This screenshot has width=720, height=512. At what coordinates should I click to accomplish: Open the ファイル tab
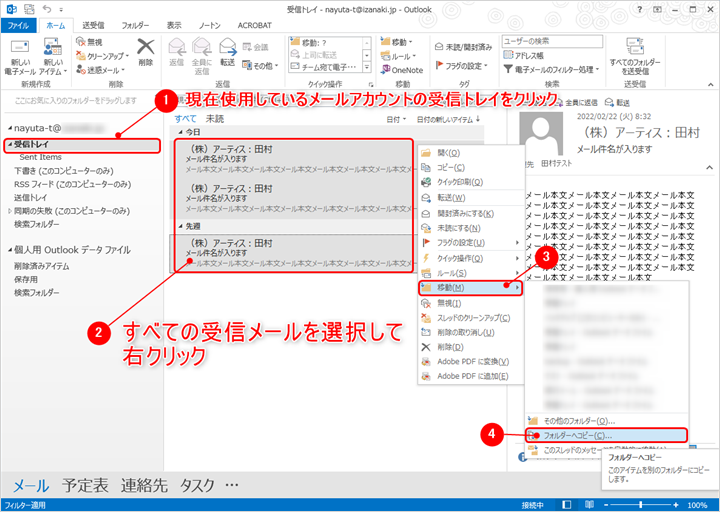[18, 25]
